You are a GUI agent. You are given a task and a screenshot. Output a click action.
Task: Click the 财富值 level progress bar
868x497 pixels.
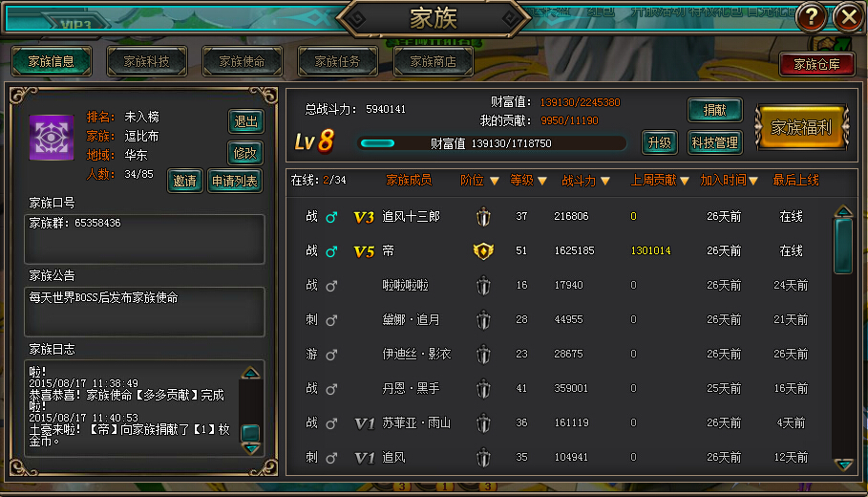pyautogui.click(x=491, y=143)
